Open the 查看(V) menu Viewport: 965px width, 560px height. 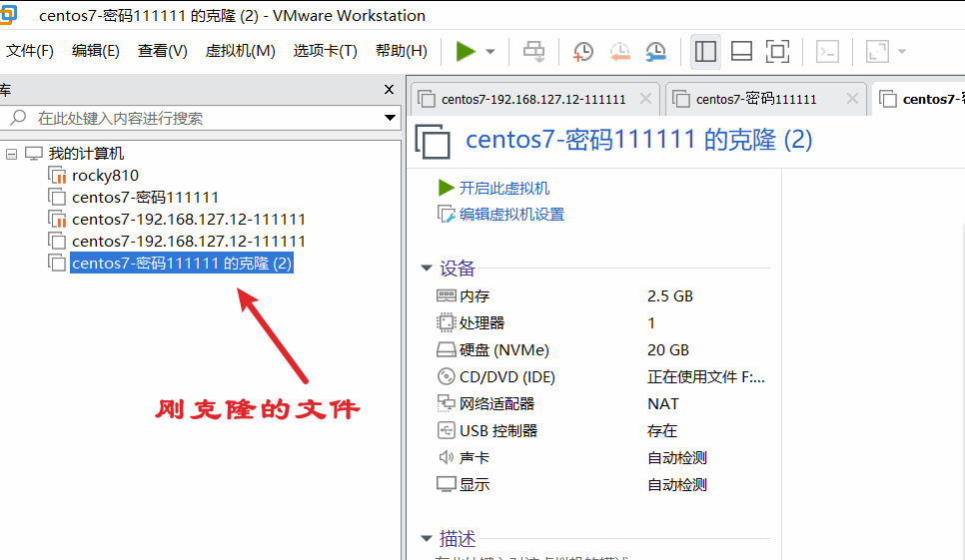(163, 51)
